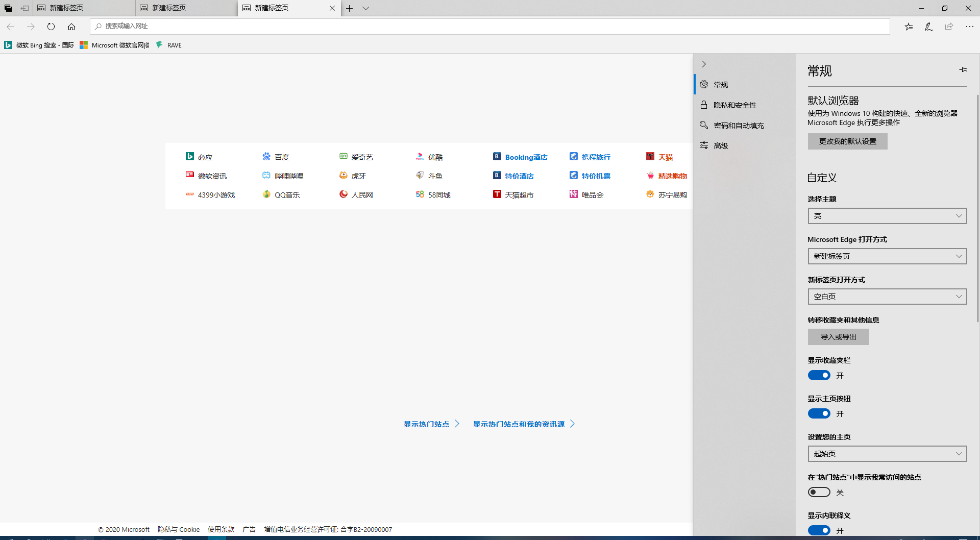Click the Share page icon
980x540 pixels.
[949, 27]
